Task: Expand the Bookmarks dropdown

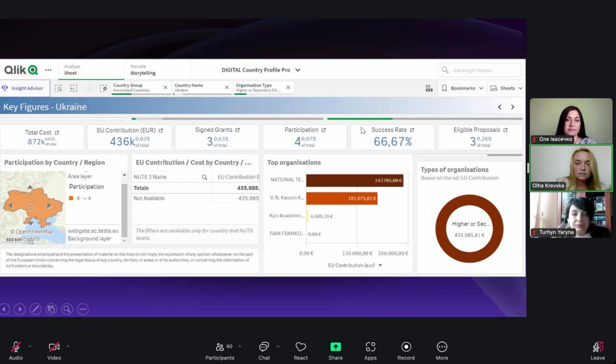Action: (x=463, y=88)
